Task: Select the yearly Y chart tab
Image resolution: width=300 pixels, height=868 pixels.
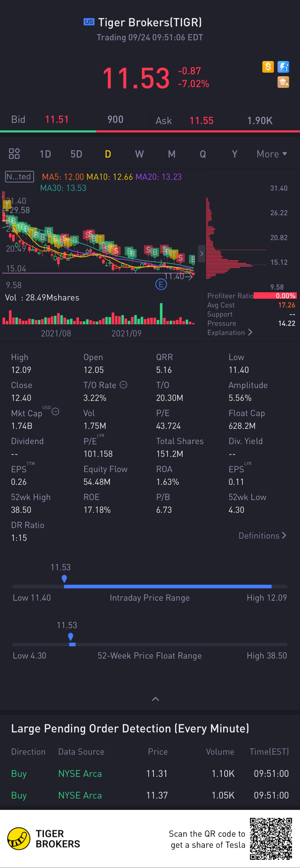Action: click(235, 154)
